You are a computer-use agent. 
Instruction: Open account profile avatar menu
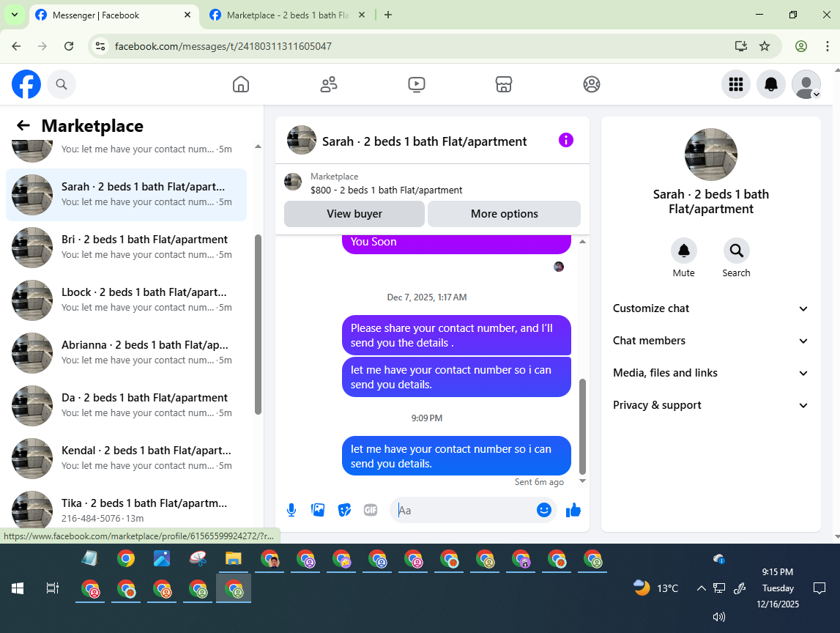[x=806, y=84]
